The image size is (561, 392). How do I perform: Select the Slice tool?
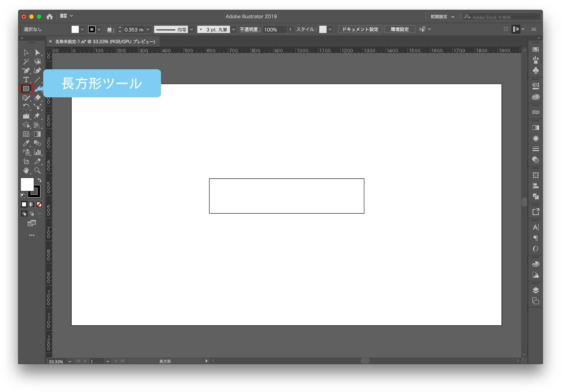pos(38,161)
